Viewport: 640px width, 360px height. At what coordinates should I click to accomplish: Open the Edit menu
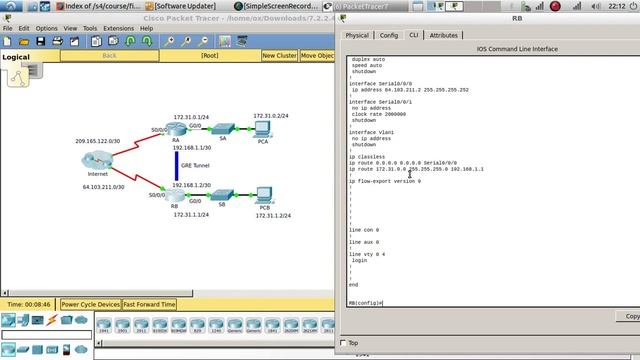click(x=24, y=28)
